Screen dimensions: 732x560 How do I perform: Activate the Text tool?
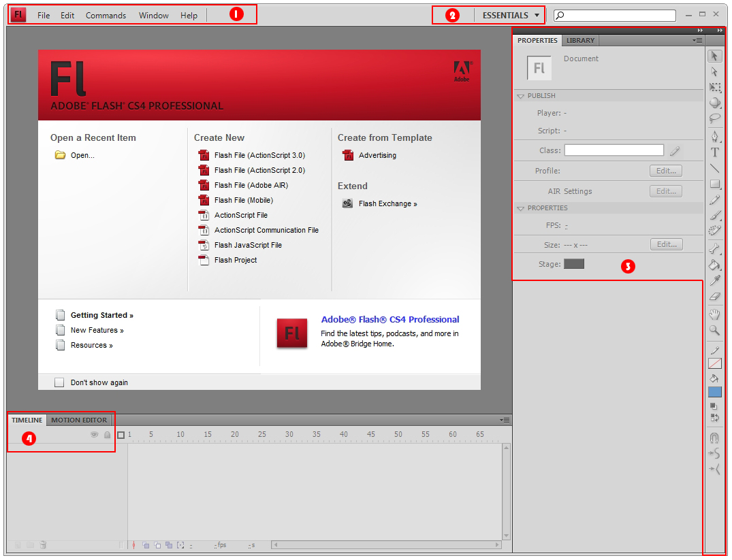715,152
